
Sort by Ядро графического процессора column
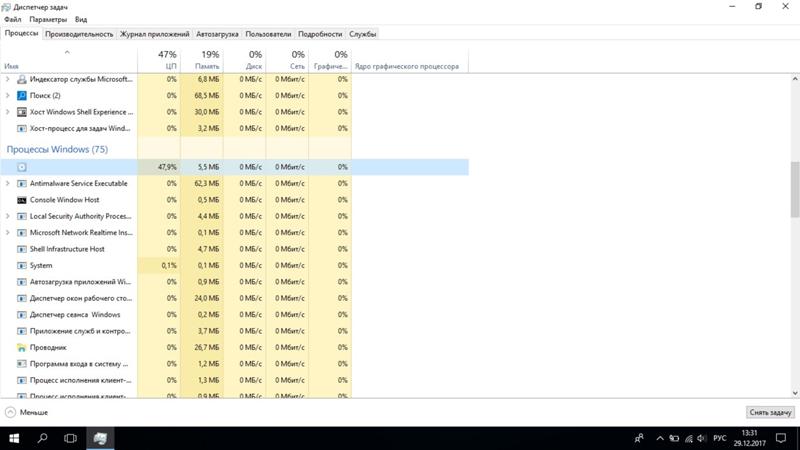[410, 60]
